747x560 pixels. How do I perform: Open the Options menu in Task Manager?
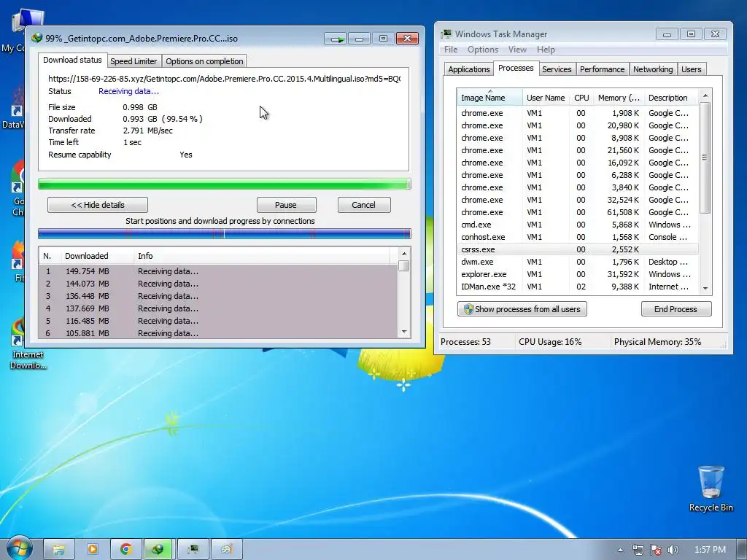click(483, 50)
